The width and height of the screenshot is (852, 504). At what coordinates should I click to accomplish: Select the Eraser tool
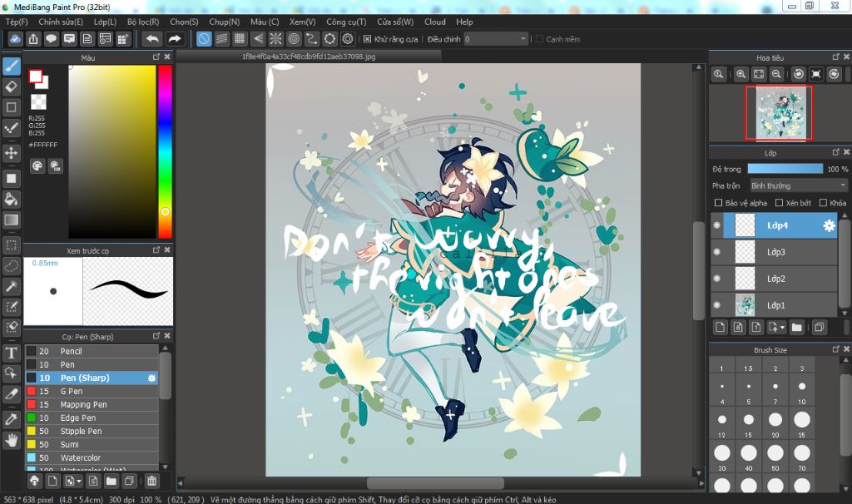pos(12,86)
